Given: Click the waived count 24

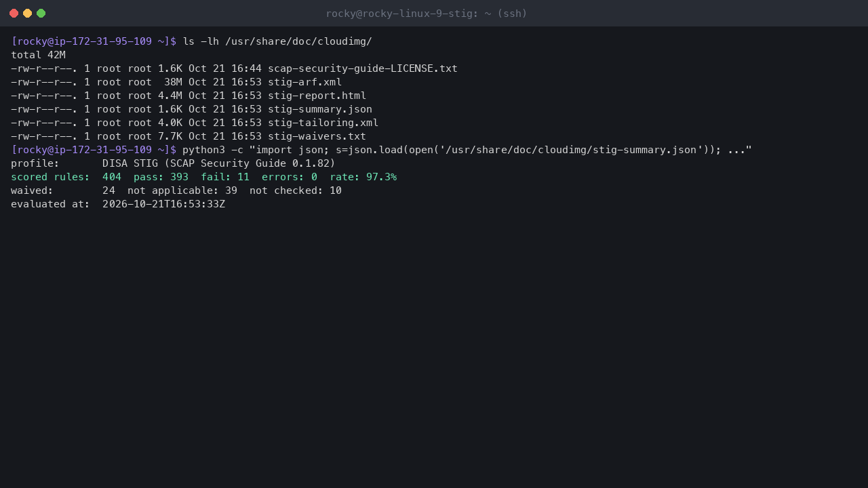Looking at the screenshot, I should 108,190.
